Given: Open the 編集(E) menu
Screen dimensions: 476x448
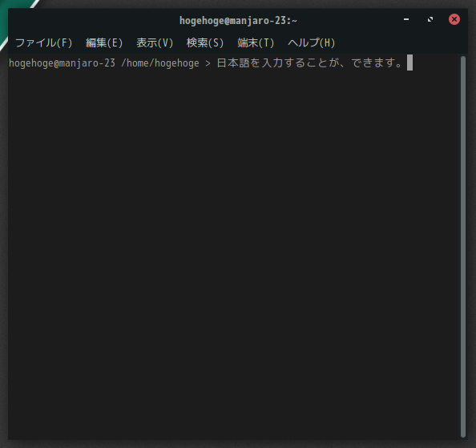Looking at the screenshot, I should pyautogui.click(x=104, y=42).
